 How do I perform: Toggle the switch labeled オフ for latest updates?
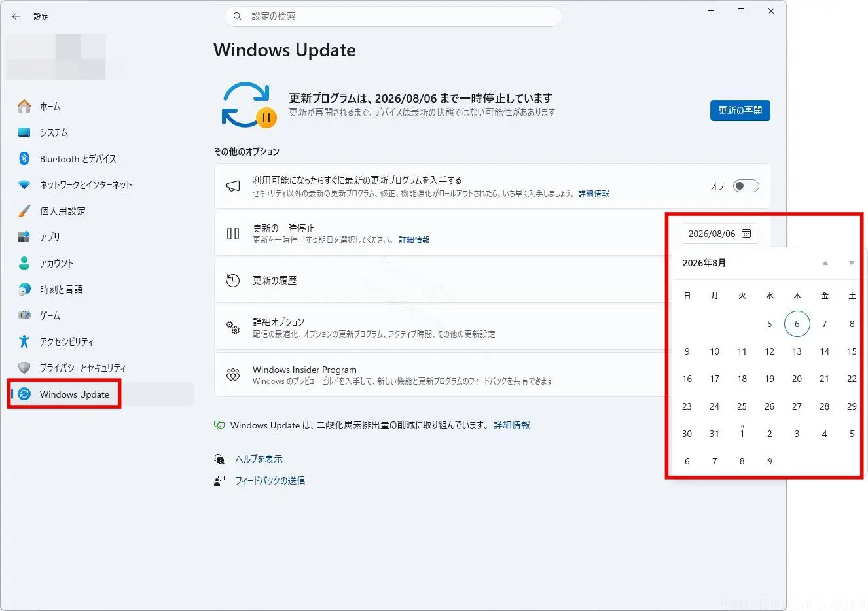point(746,186)
